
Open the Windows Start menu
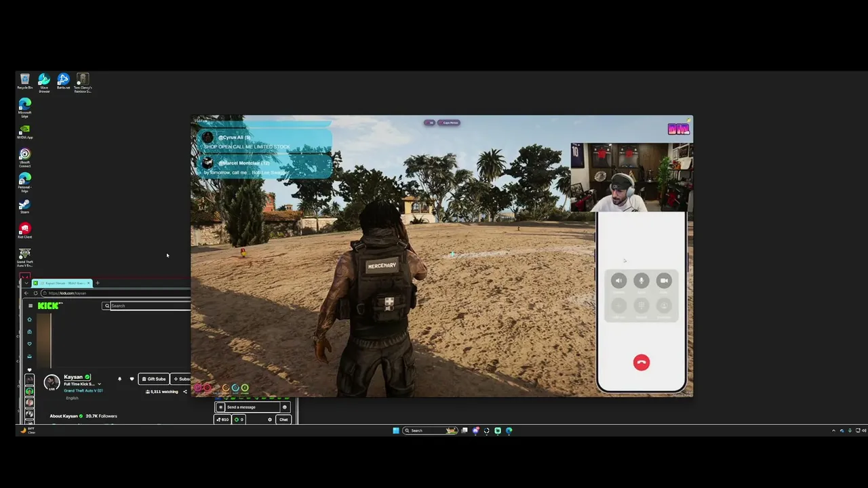coord(396,430)
